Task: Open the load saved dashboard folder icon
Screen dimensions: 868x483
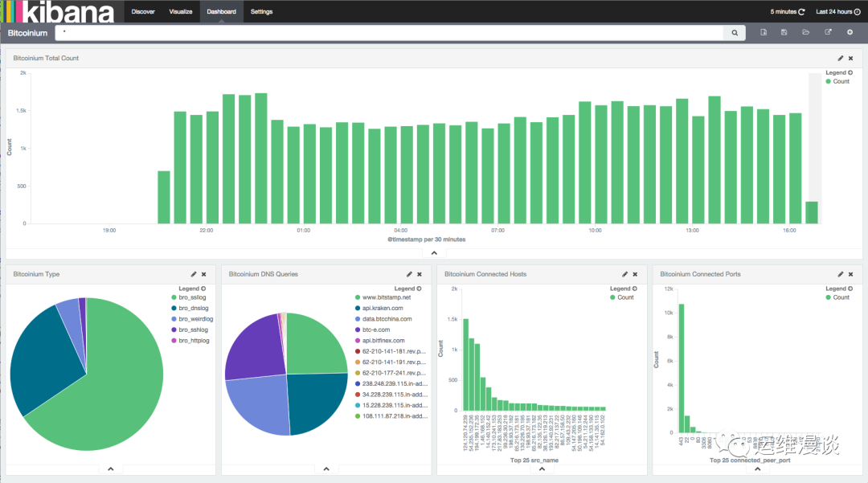Action: 806,32
